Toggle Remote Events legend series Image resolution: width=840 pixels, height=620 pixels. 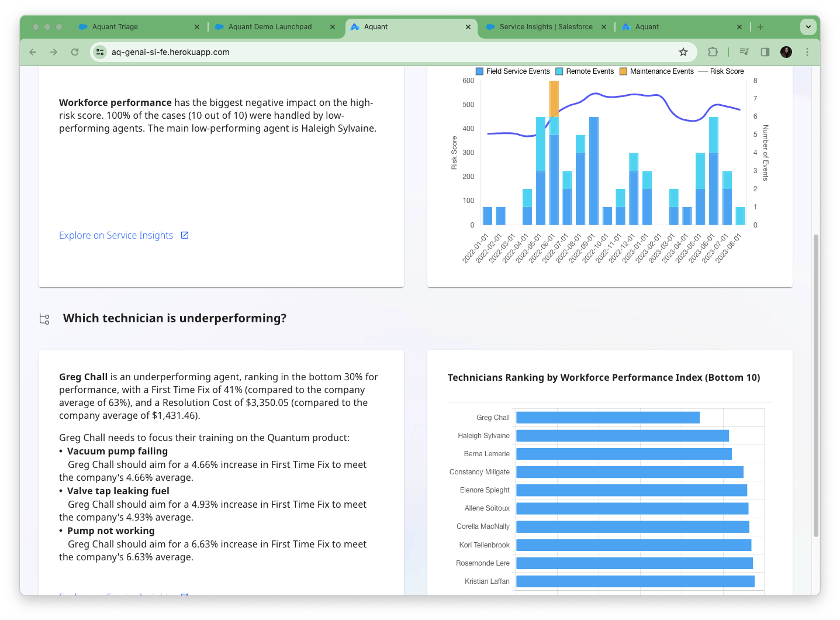pyautogui.click(x=585, y=71)
